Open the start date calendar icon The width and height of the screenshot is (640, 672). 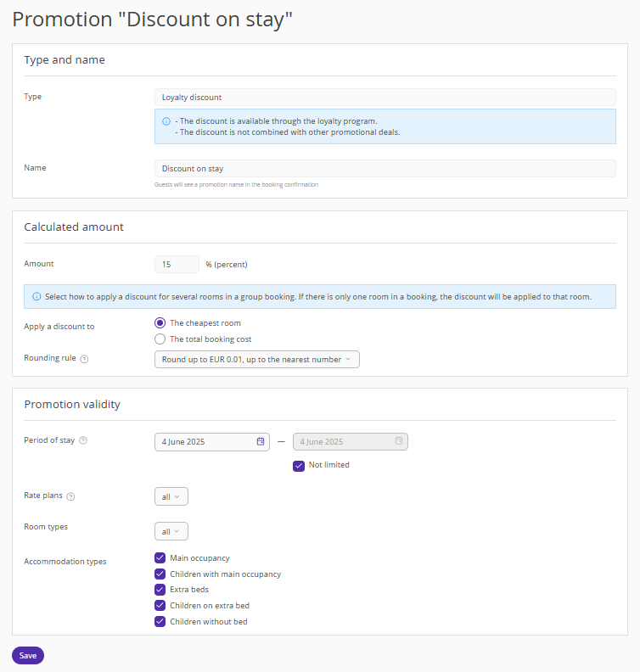point(261,441)
